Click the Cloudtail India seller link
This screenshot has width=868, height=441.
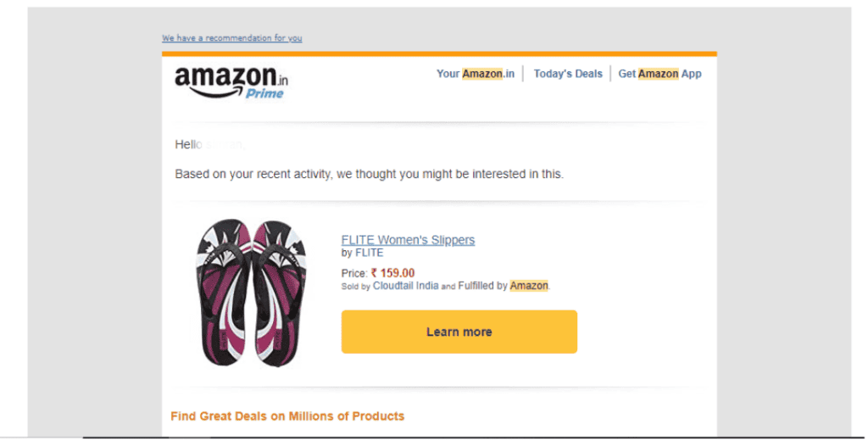pos(405,286)
